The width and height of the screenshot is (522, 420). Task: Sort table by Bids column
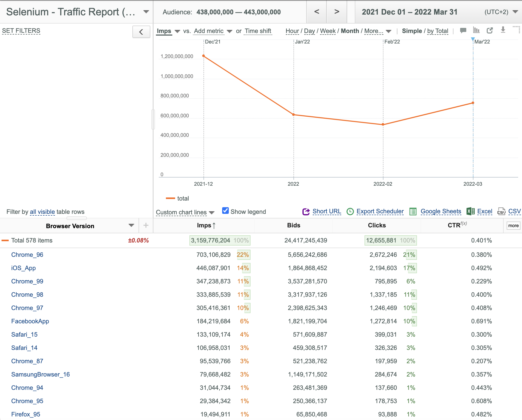(293, 225)
